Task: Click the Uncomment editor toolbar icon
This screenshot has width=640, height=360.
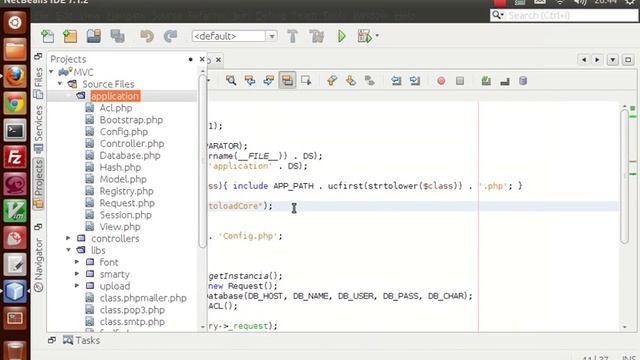Action: pos(505,81)
